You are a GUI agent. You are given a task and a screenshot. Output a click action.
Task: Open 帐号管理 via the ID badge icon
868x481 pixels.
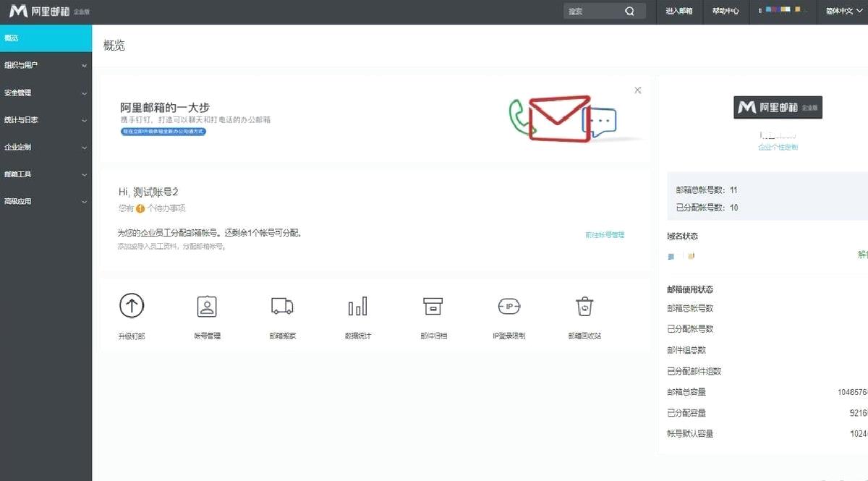(207, 307)
